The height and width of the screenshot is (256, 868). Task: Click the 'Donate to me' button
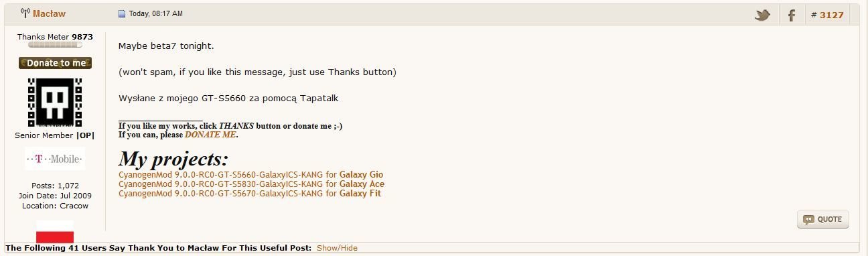pos(55,63)
